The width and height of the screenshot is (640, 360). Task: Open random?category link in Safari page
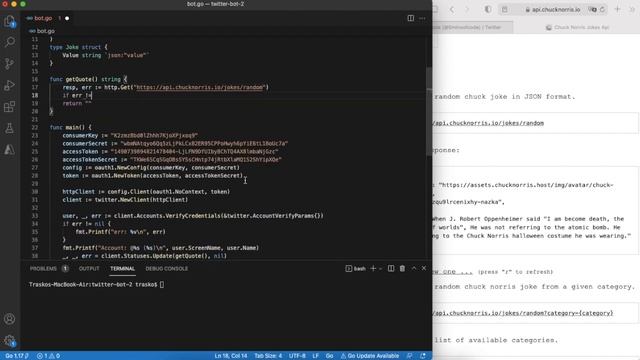[523, 313]
